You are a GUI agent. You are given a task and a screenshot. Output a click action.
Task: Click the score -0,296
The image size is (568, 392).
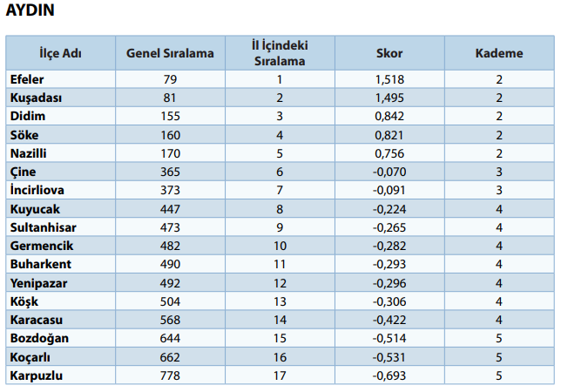[x=389, y=283]
